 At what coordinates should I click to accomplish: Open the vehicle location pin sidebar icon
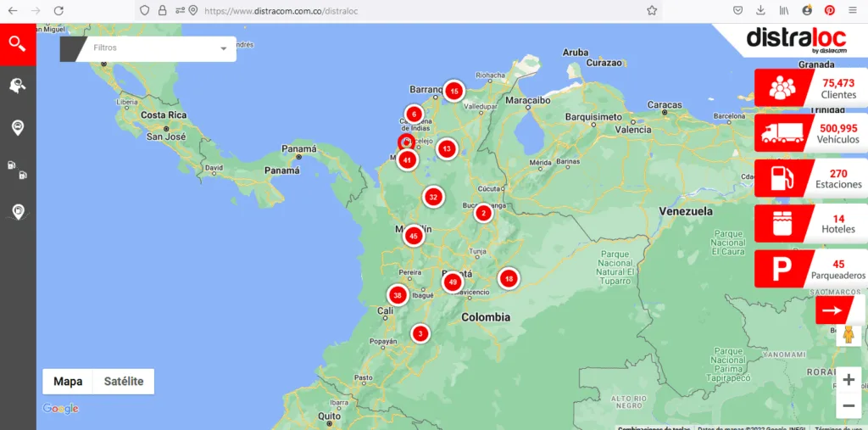17,127
